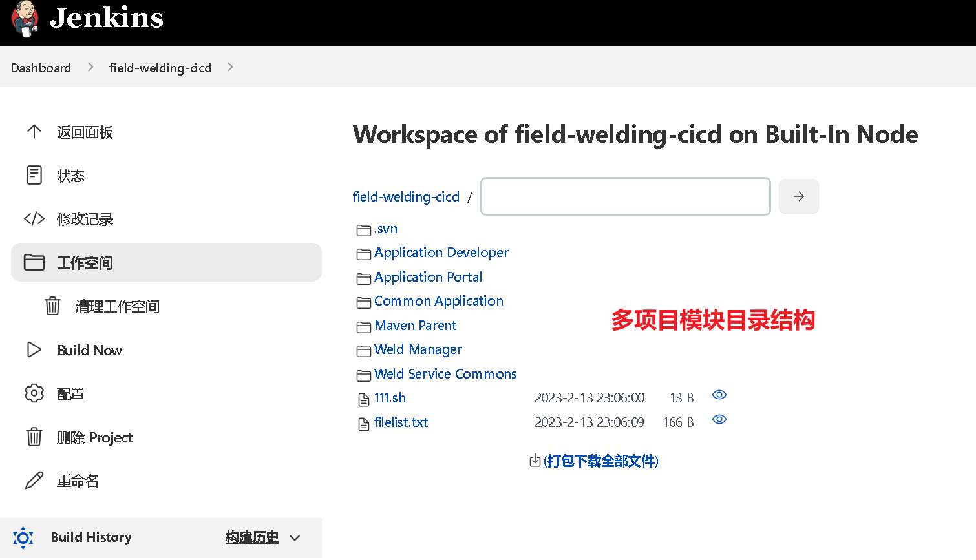
Task: Click the 166 B file size
Action: pos(678,422)
